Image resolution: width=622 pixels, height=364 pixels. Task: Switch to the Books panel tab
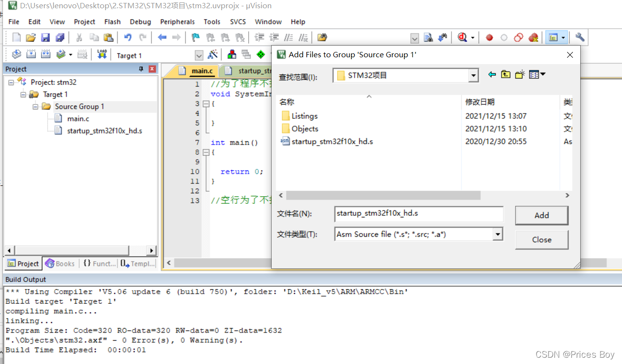click(x=60, y=264)
